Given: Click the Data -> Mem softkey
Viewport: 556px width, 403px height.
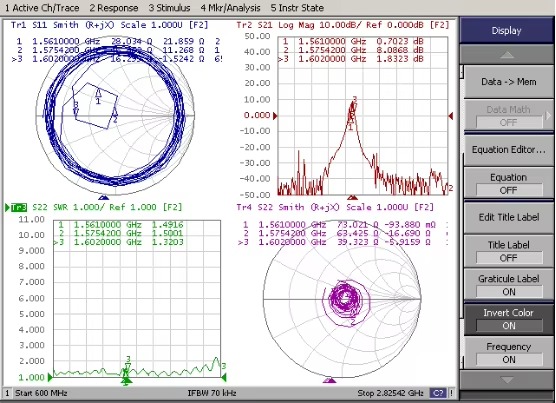Looking at the screenshot, I should 508,82.
